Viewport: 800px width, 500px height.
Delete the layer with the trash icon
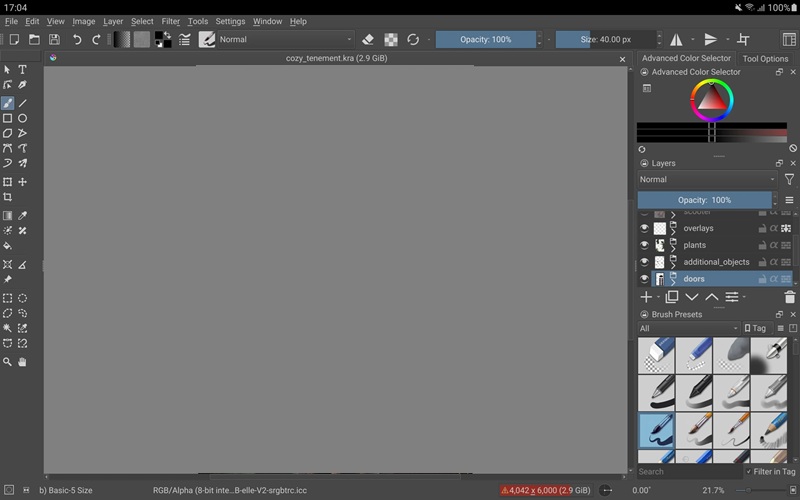[x=790, y=297]
